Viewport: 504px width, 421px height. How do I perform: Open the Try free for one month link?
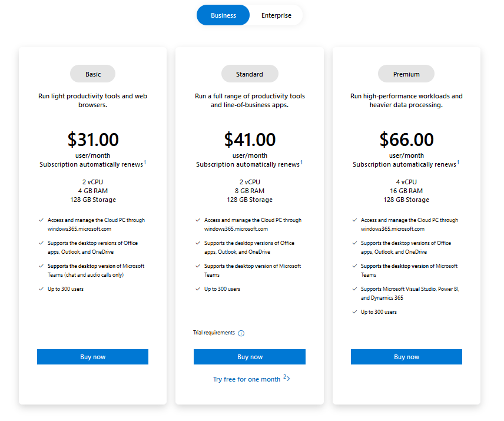[246, 379]
